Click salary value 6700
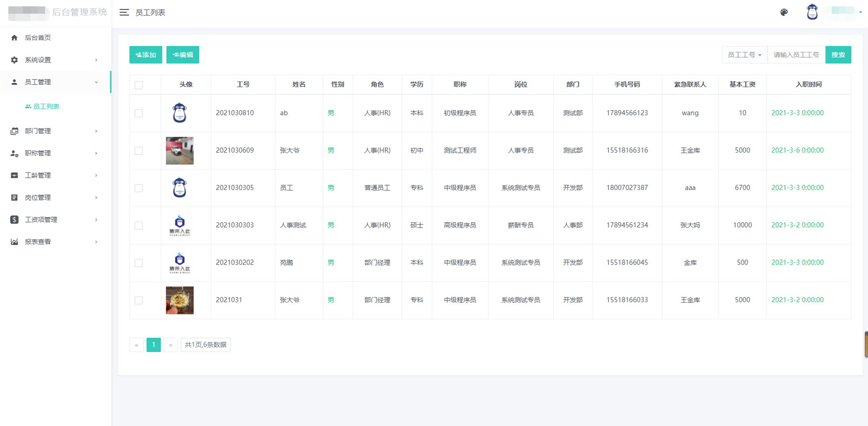868x426 pixels. (742, 188)
